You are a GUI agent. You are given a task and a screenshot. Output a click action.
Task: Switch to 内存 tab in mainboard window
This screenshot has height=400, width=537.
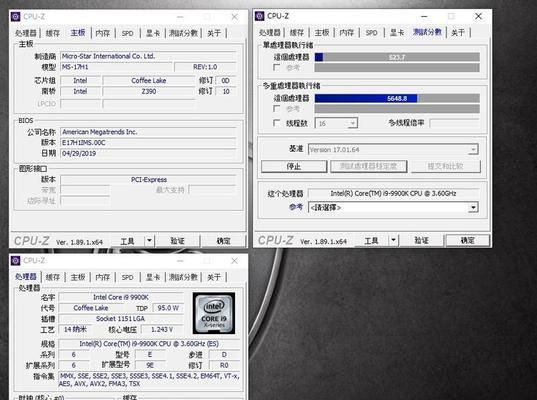(x=103, y=33)
